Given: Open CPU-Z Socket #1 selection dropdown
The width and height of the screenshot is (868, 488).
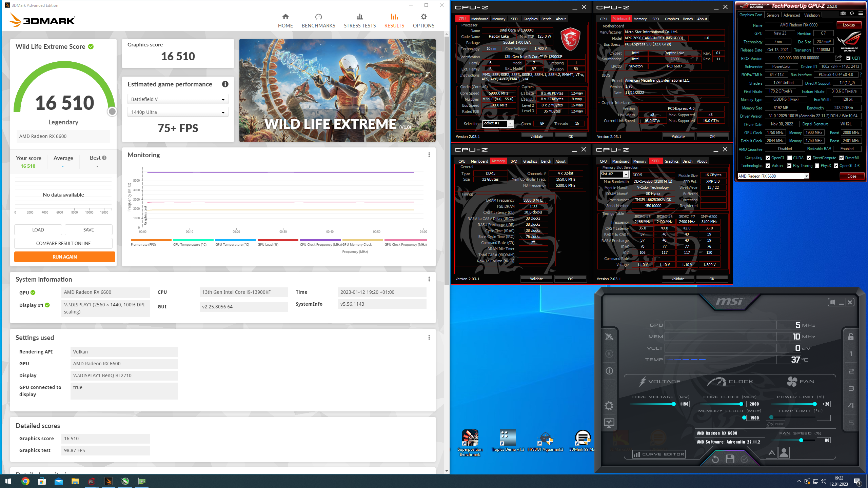Looking at the screenshot, I should (498, 123).
